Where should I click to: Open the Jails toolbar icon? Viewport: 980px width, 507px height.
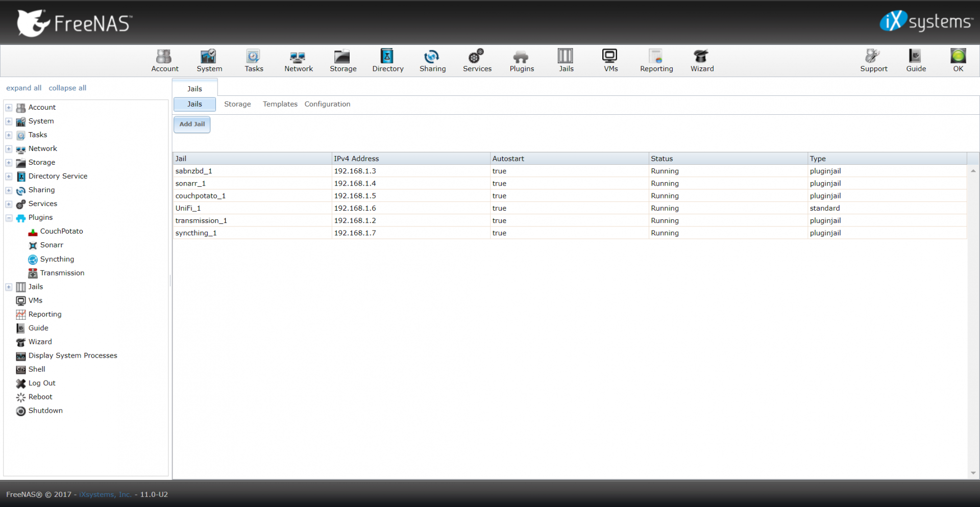tap(566, 61)
